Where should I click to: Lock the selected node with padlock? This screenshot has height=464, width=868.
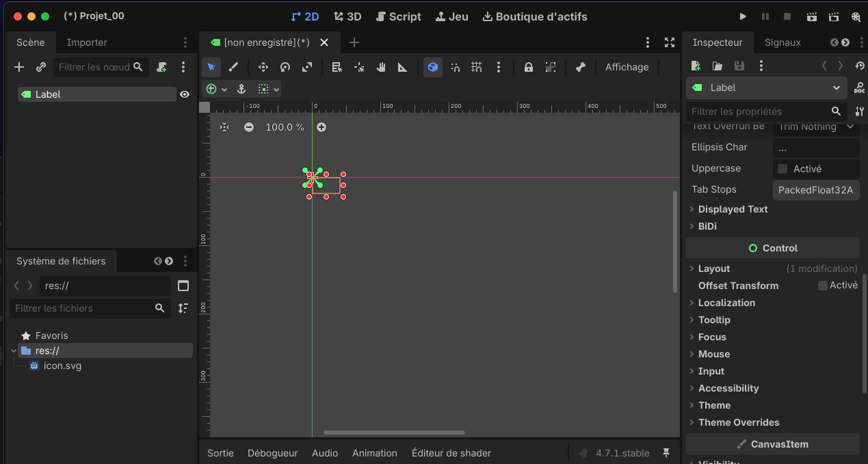click(529, 67)
